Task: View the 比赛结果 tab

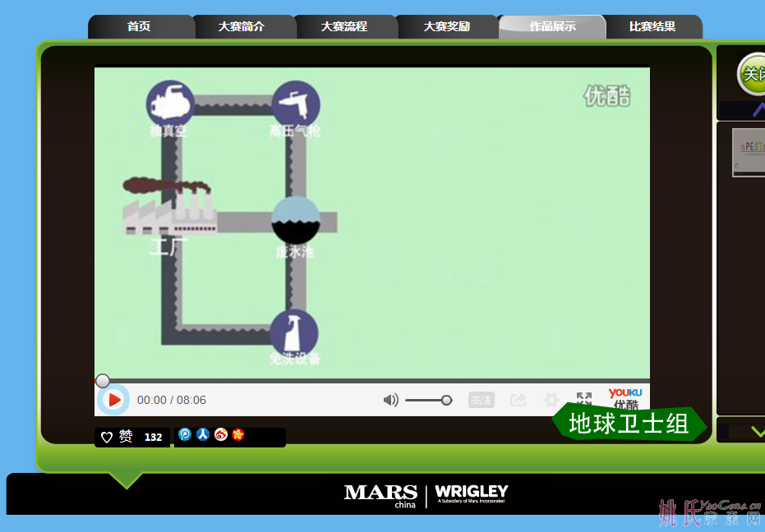Action: 652,26
